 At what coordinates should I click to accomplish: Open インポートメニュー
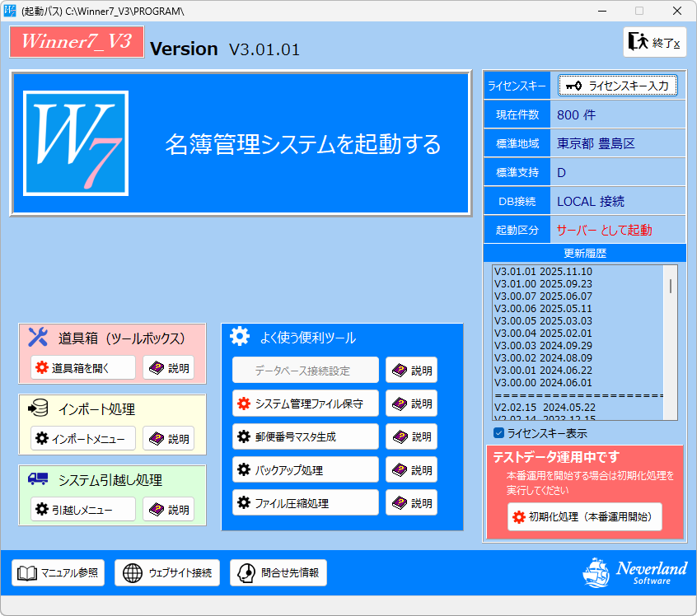[83, 438]
